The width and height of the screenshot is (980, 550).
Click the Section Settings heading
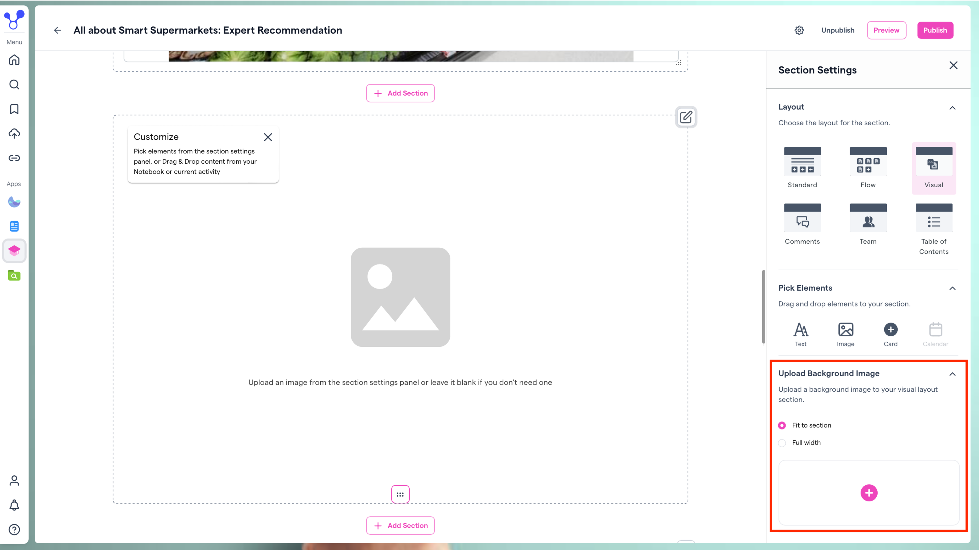click(x=817, y=70)
